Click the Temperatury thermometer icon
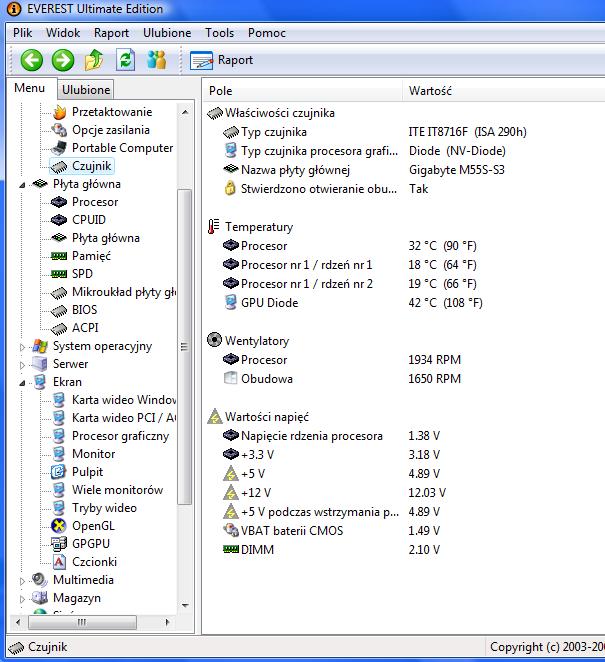The width and height of the screenshot is (605, 662). click(214, 226)
